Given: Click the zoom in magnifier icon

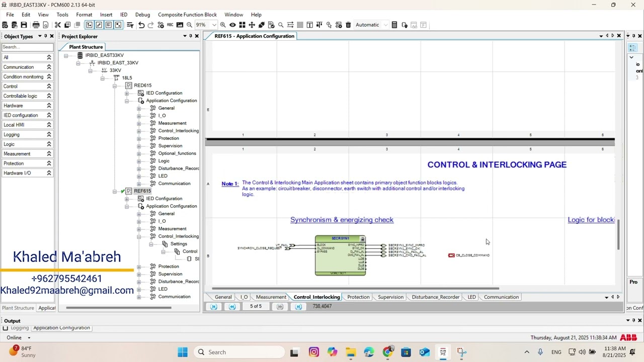Looking at the screenshot, I should (x=223, y=25).
